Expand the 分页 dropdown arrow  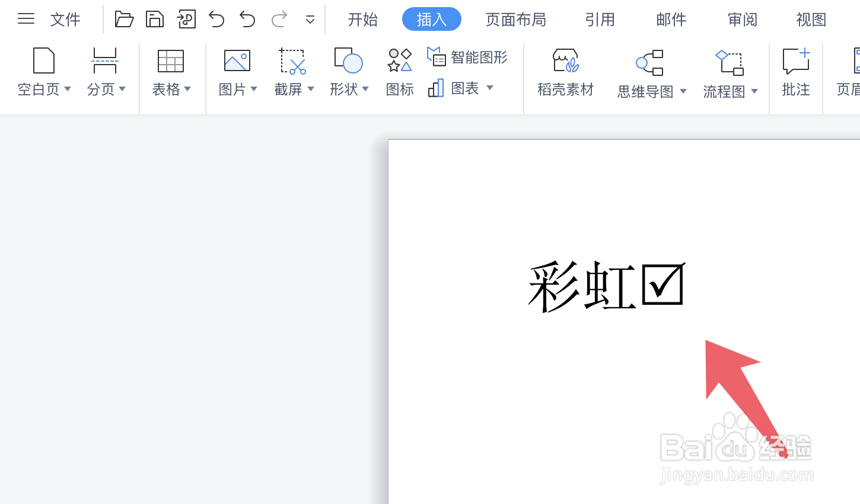(122, 89)
